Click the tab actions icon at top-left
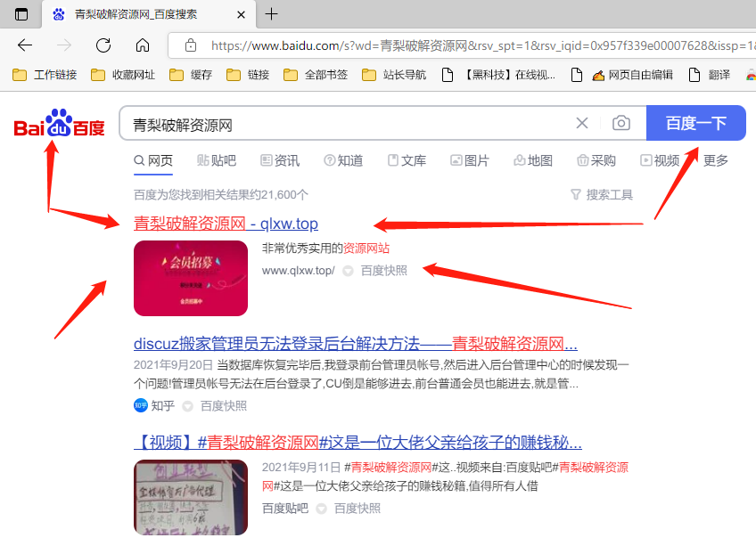The width and height of the screenshot is (756, 546). [x=21, y=14]
